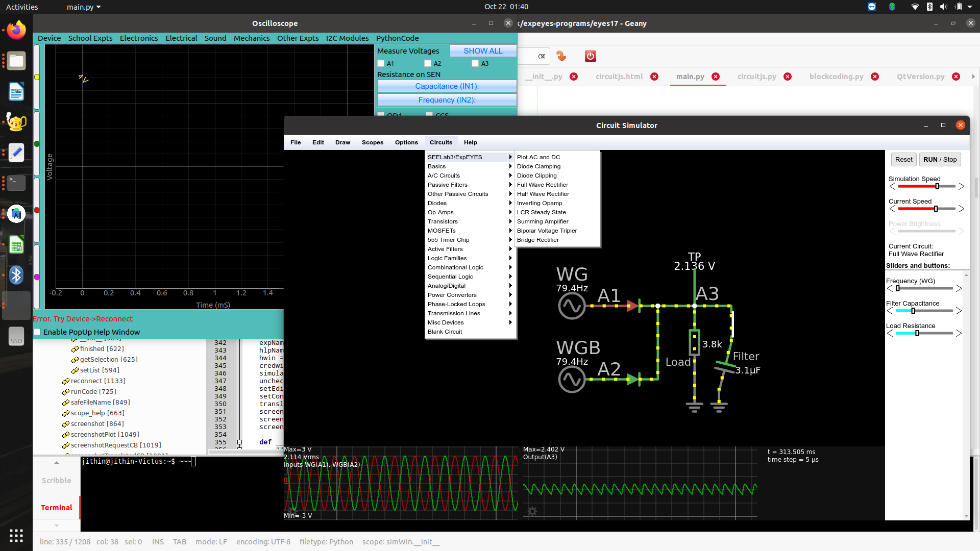Click Geany quit power icon
Image resolution: width=980 pixels, height=551 pixels.
tap(591, 56)
